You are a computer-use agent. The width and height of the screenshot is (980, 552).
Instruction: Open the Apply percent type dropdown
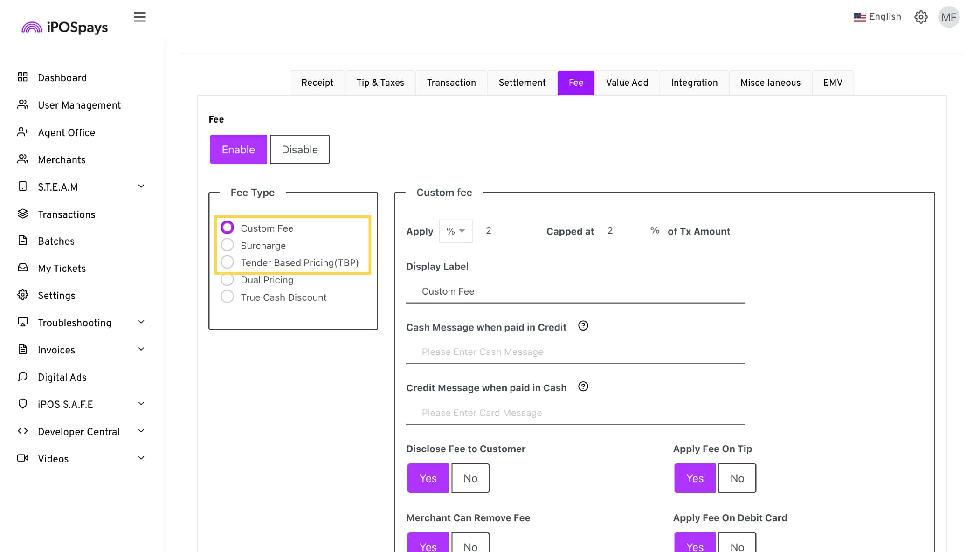pyautogui.click(x=455, y=231)
